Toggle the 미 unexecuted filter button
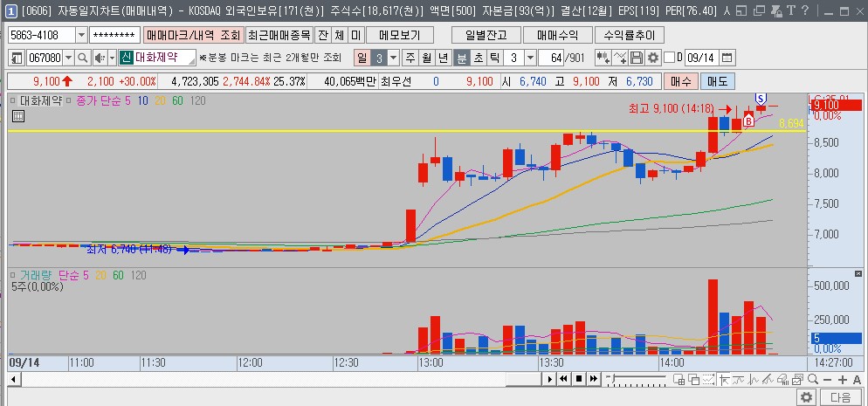The width and height of the screenshot is (868, 406). [355, 36]
